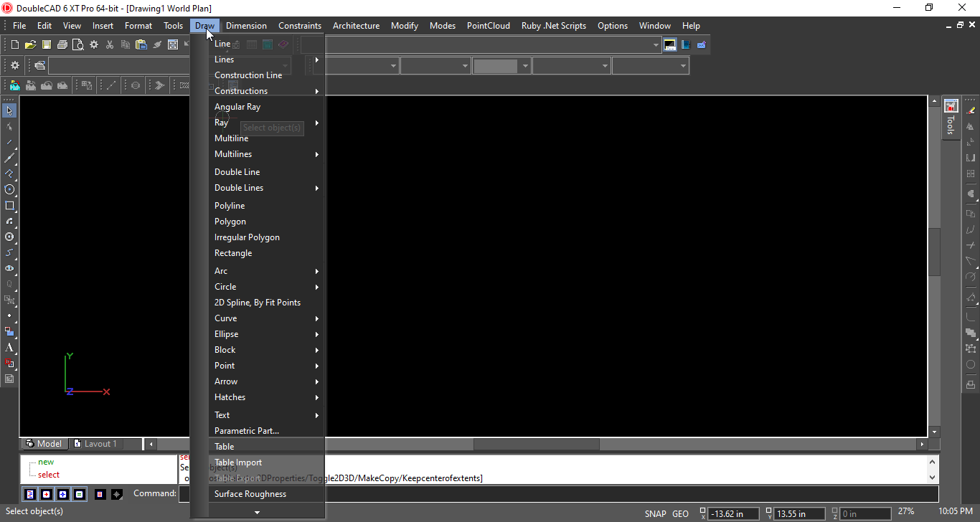Expand the Double Lines submenu

(266, 188)
